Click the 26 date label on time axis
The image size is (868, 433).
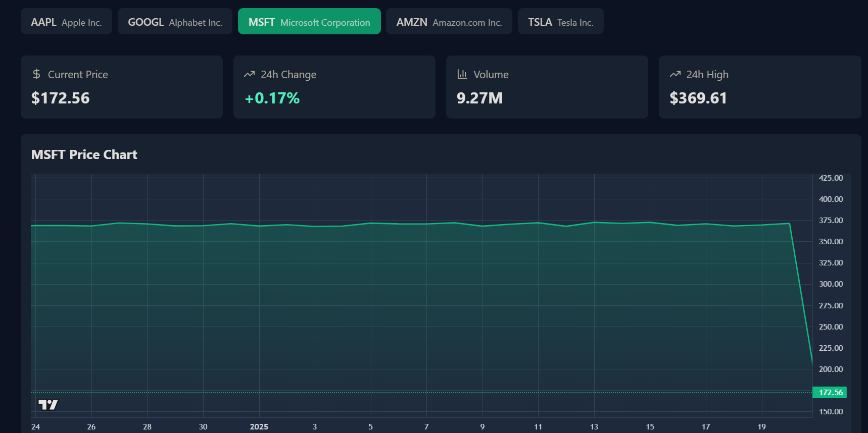pos(91,426)
